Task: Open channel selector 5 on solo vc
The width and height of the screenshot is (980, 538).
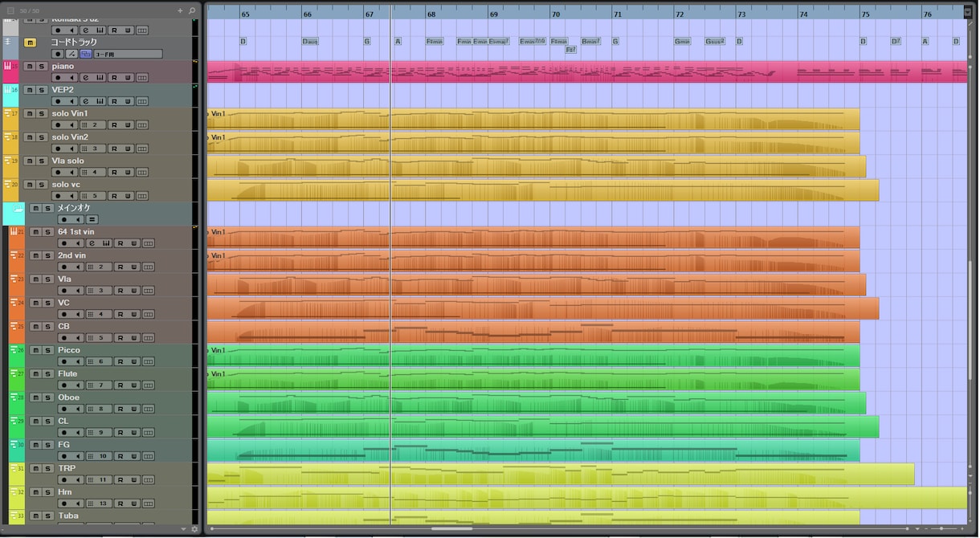Action: [x=92, y=196]
